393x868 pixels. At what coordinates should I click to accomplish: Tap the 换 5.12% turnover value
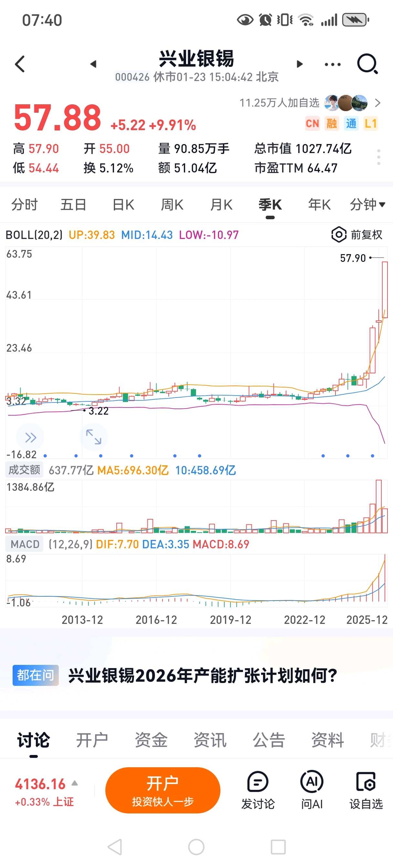tap(108, 168)
